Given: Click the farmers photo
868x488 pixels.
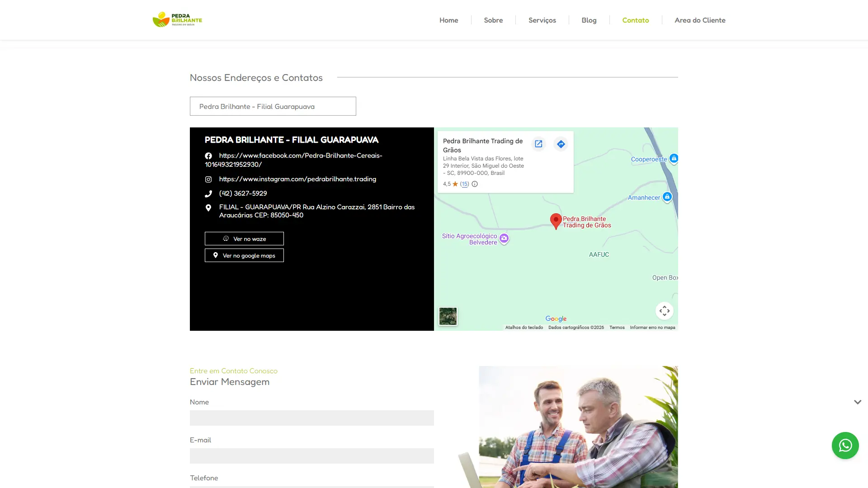Looking at the screenshot, I should pyautogui.click(x=568, y=427).
